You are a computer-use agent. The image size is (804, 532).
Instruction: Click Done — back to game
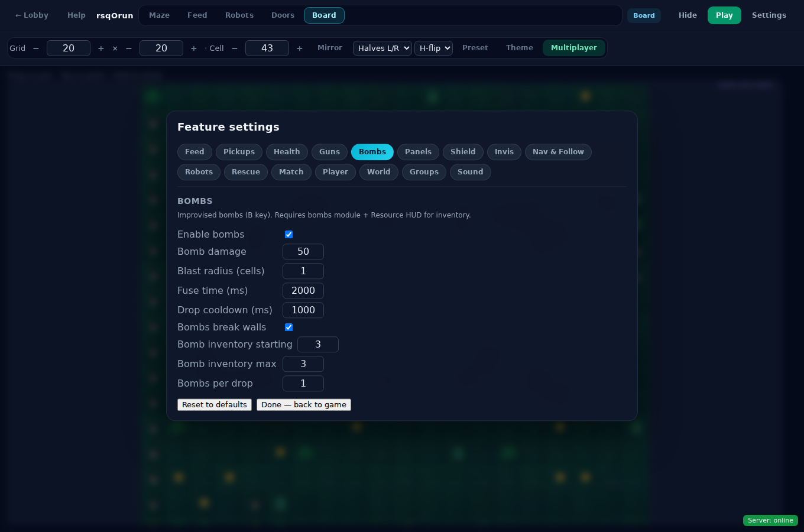[x=304, y=405]
